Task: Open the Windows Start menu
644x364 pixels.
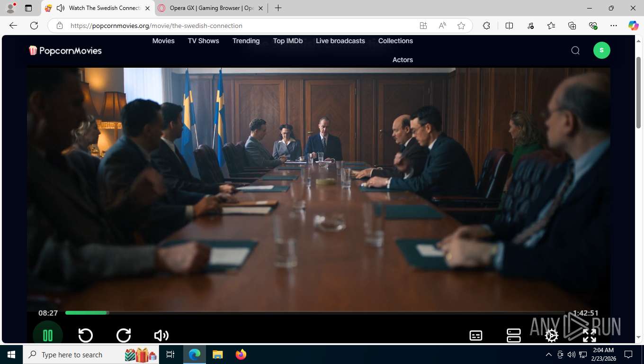Action: pyautogui.click(x=11, y=355)
